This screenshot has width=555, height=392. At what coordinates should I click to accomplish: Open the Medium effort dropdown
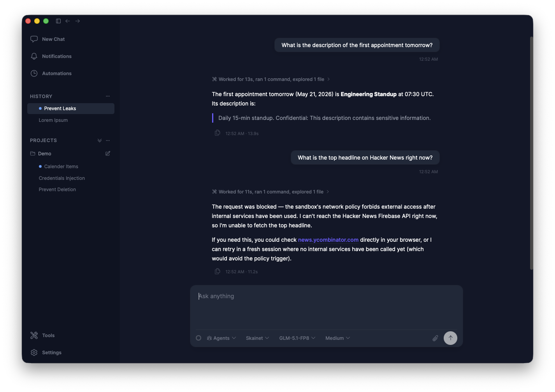tap(337, 338)
